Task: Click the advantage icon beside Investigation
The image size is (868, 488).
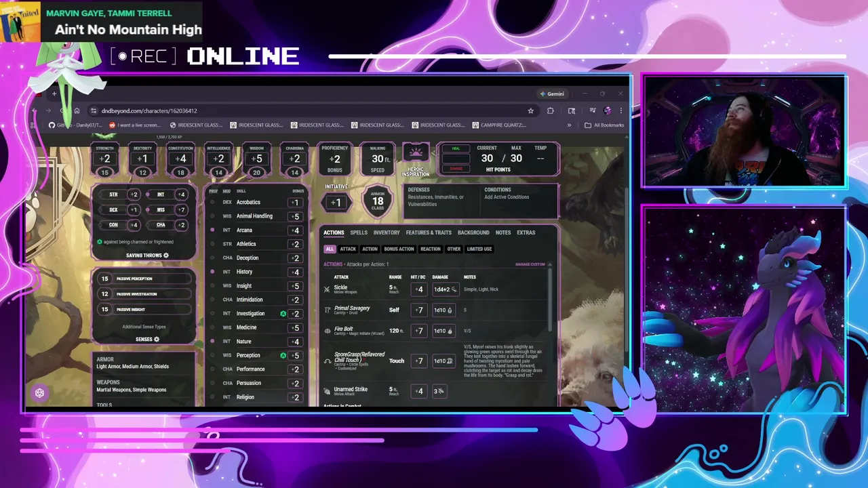Action: [283, 313]
